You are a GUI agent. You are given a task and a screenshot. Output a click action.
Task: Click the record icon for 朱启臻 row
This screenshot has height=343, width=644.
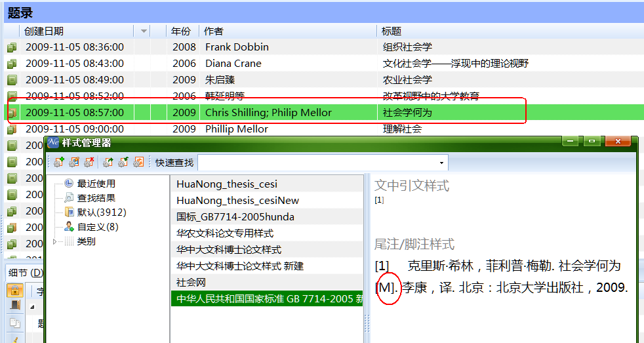point(12,80)
